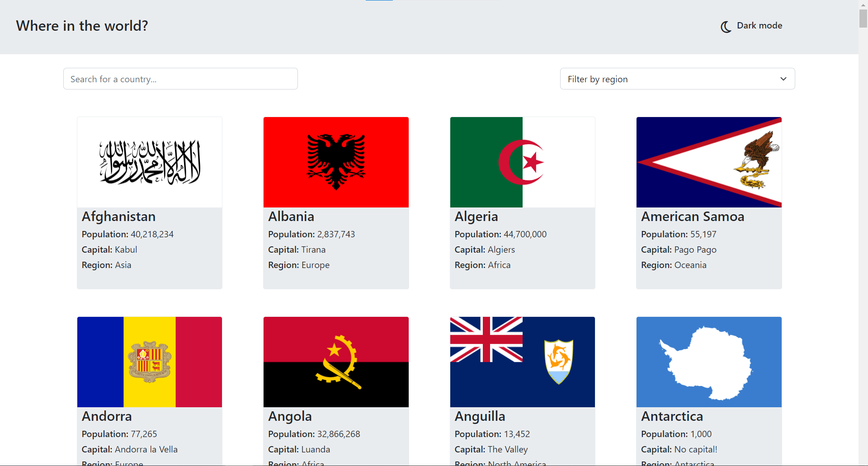868x466 pixels.
Task: Click the crescent moon icon
Action: pyautogui.click(x=726, y=27)
